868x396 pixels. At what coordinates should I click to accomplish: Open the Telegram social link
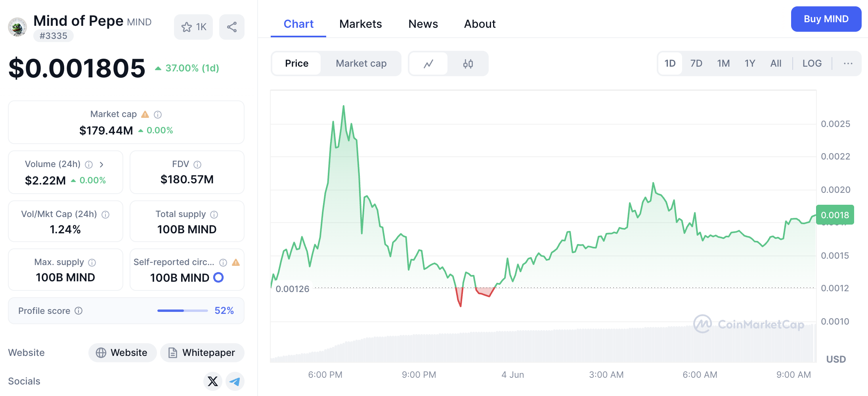tap(235, 381)
